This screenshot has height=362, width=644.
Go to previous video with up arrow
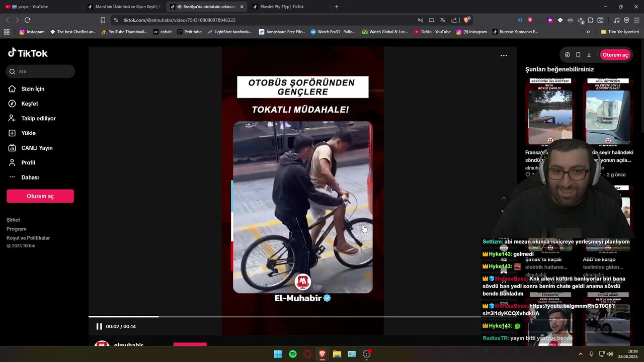point(504,198)
